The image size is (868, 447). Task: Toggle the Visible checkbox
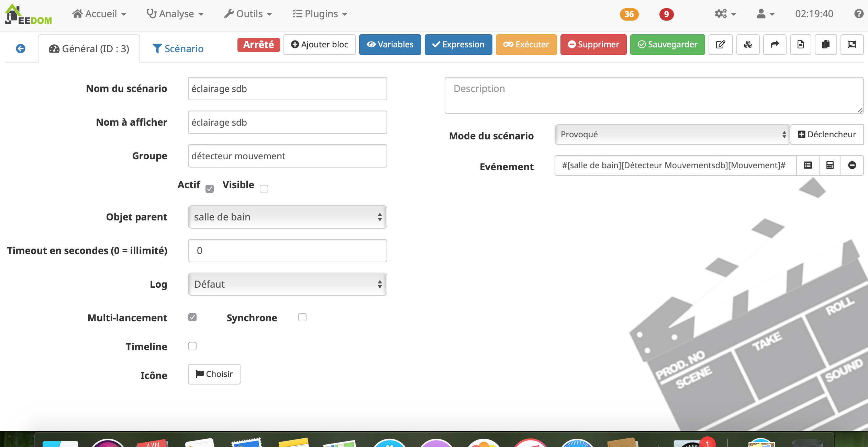coord(264,188)
